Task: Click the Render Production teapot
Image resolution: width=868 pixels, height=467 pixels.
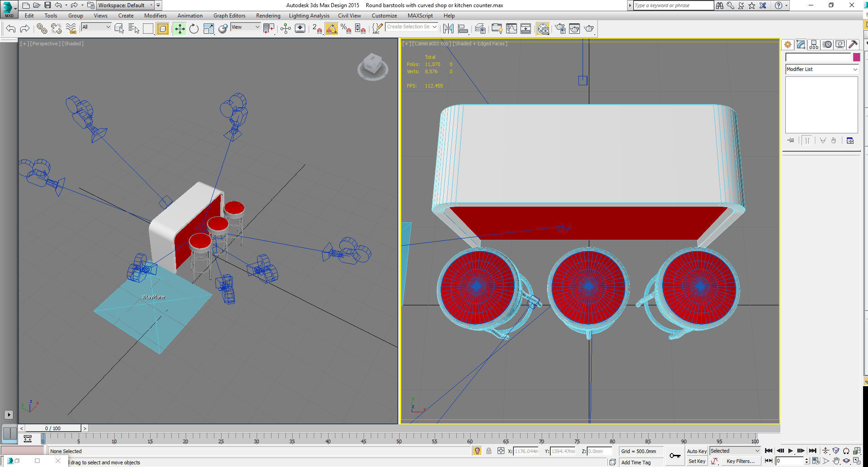Action: (x=589, y=29)
